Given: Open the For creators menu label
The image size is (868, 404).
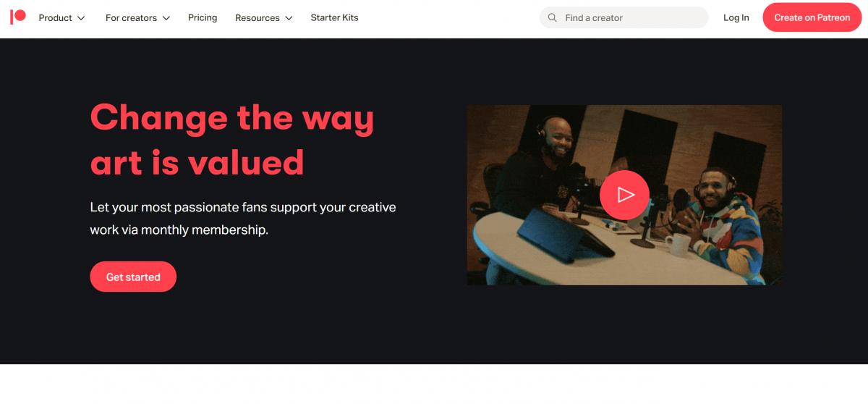Looking at the screenshot, I should click(x=132, y=17).
